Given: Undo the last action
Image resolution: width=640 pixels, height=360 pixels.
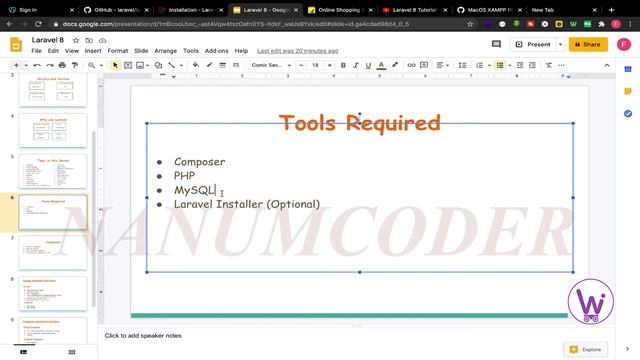Looking at the screenshot, I should click(x=37, y=65).
